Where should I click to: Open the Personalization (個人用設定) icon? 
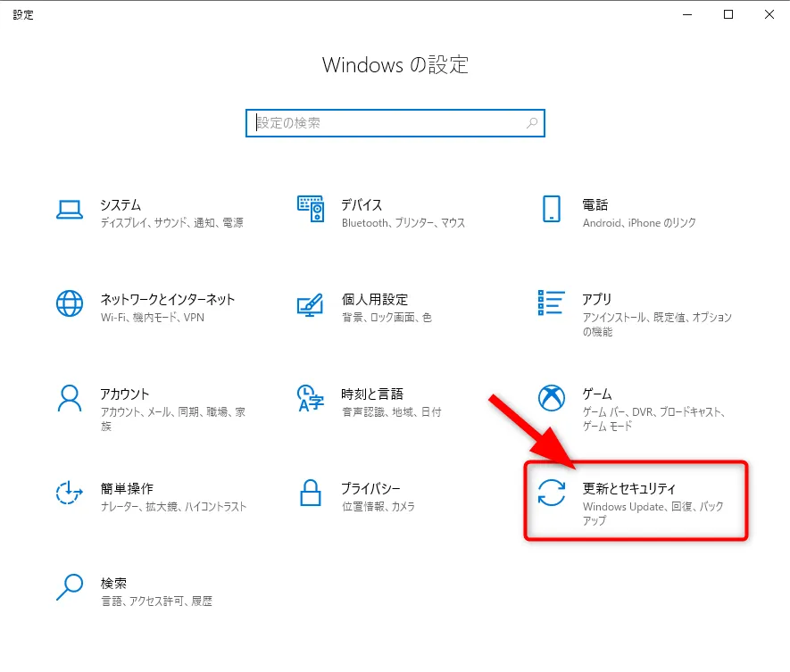(x=311, y=304)
